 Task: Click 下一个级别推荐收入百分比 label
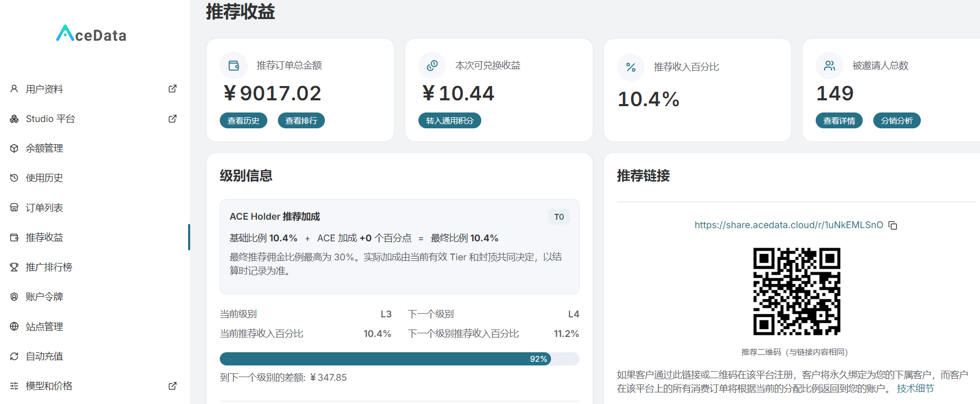(463, 334)
